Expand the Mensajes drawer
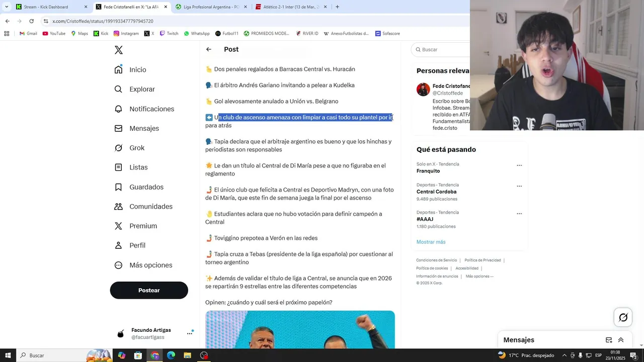Image resolution: width=644 pixels, height=362 pixels. click(621, 340)
